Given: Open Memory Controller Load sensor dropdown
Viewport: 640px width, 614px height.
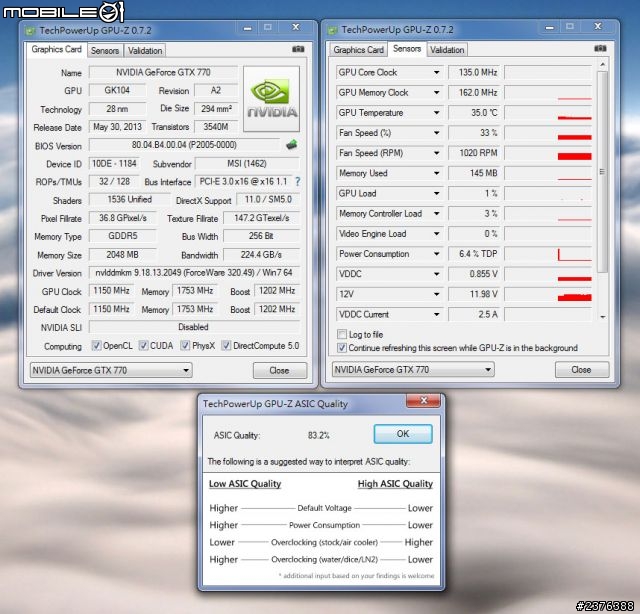Looking at the screenshot, I should point(436,214).
